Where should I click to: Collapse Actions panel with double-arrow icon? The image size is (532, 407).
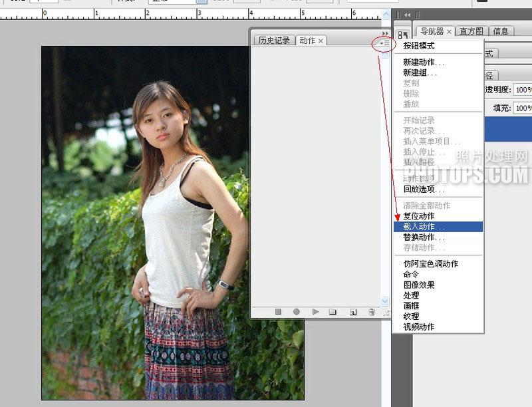click(385, 33)
